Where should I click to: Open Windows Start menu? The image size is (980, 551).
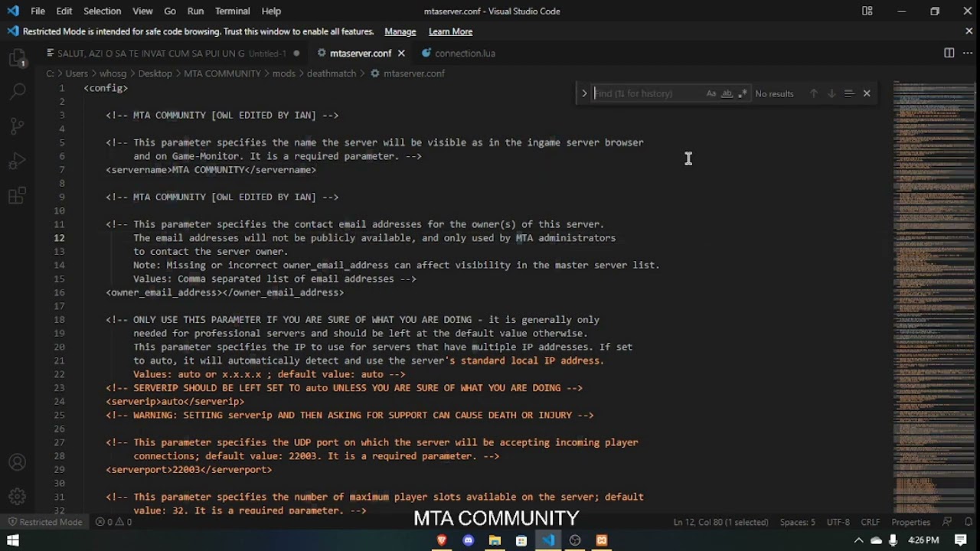(x=13, y=540)
